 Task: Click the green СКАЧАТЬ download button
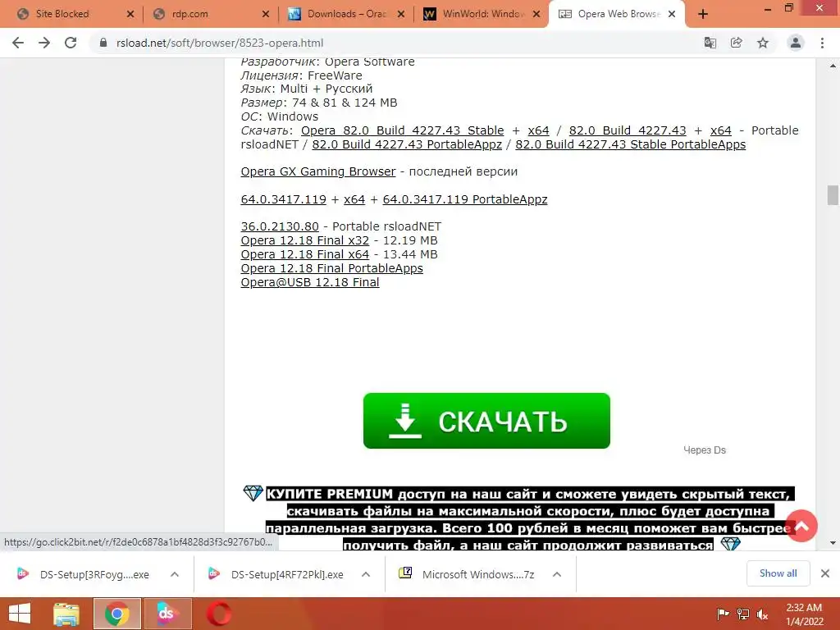(486, 421)
